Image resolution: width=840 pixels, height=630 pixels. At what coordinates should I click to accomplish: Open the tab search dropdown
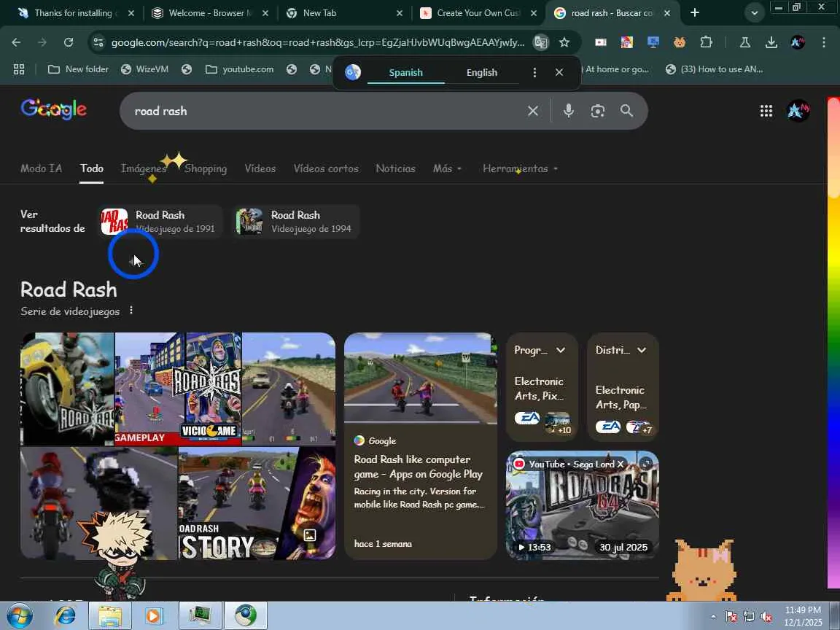click(x=754, y=13)
